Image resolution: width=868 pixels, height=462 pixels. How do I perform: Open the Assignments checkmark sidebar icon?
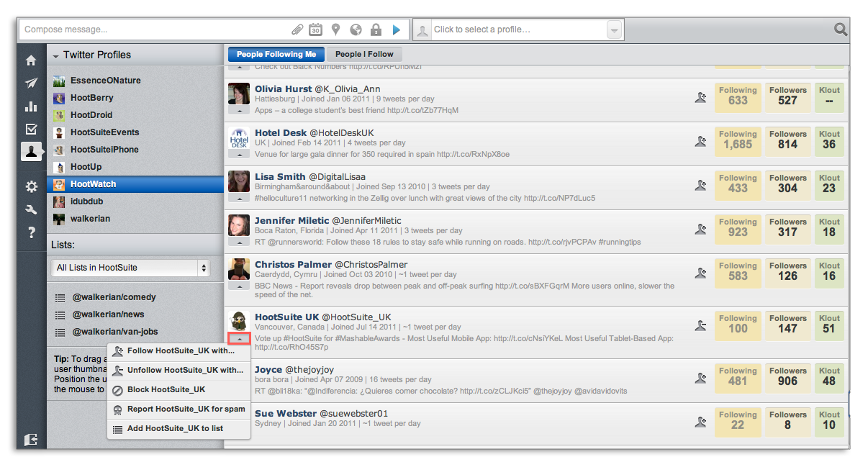tap(31, 130)
